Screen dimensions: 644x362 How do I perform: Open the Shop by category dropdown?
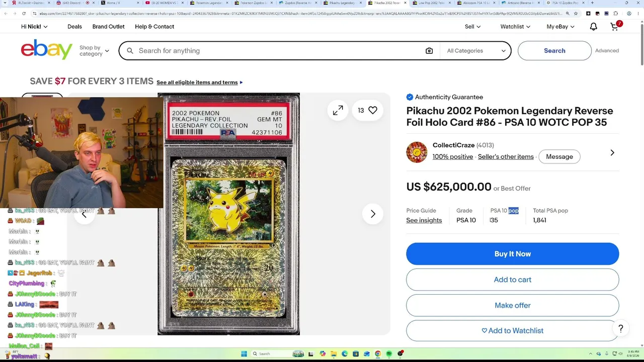point(94,51)
